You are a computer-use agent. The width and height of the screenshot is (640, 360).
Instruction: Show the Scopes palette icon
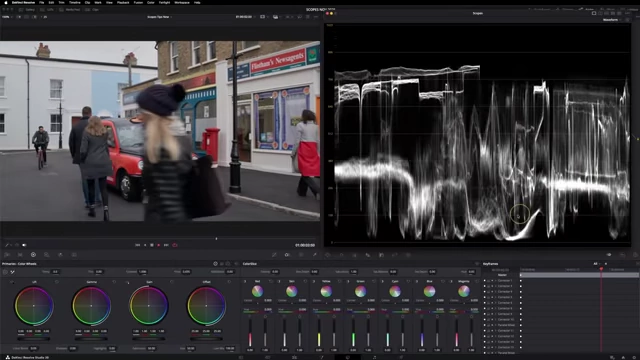click(622, 255)
